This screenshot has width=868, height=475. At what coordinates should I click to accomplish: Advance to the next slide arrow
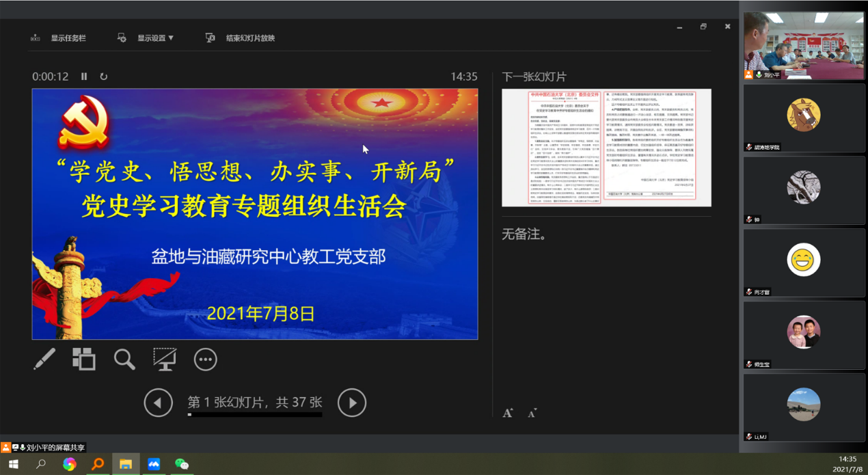pos(352,403)
